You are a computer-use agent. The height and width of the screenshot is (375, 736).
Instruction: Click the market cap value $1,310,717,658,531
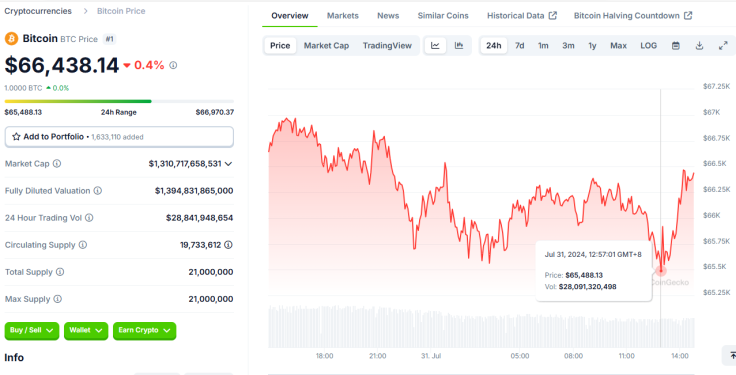tap(185, 164)
